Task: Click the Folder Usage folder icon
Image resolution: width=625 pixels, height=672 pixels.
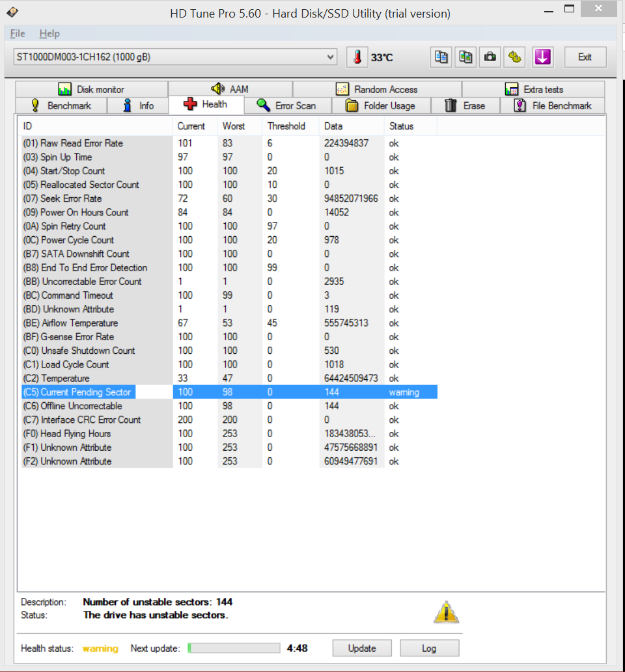Action: pos(352,105)
